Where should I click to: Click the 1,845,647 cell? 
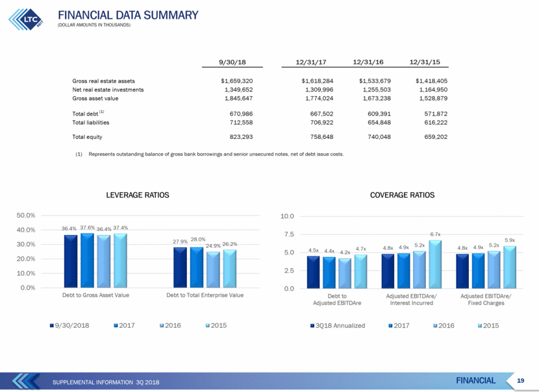pyautogui.click(x=238, y=98)
